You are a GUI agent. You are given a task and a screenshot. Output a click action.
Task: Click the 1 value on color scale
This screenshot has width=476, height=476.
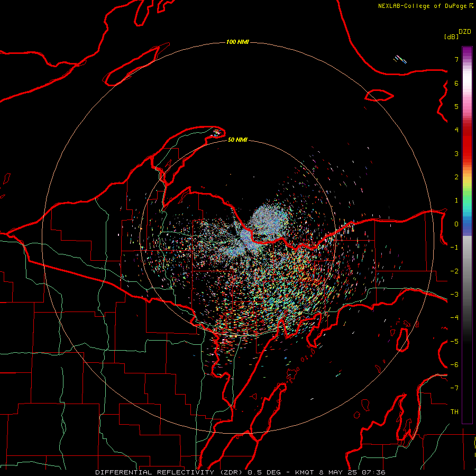pyautogui.click(x=456, y=200)
